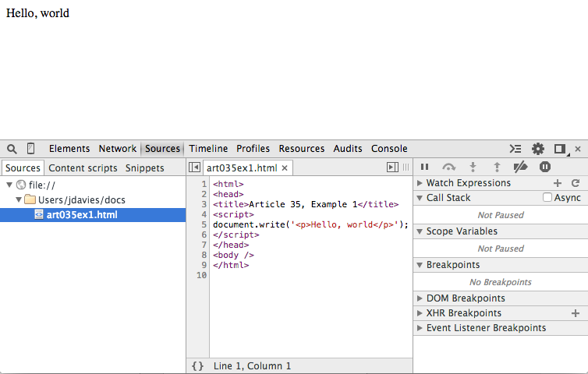588x374 pixels.
Task: Select the Sources panel in main toolbar
Action: point(162,149)
